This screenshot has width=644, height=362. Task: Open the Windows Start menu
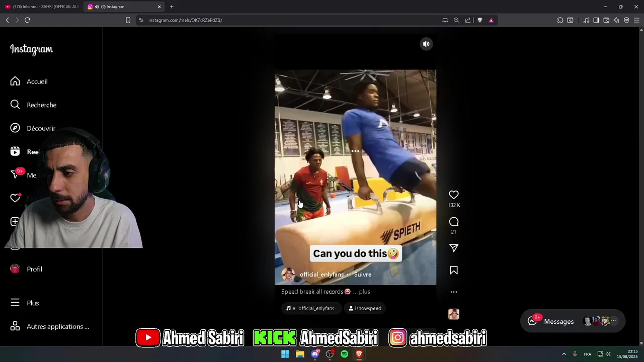285,354
